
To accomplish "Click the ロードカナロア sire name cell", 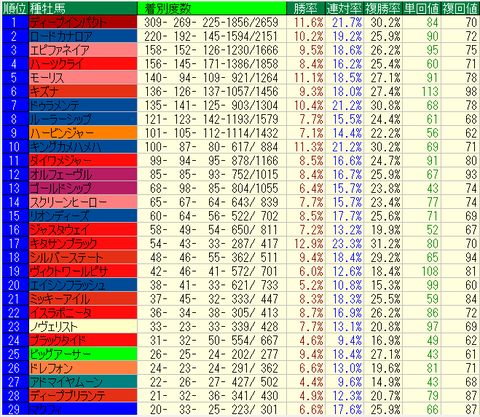I will point(83,36).
